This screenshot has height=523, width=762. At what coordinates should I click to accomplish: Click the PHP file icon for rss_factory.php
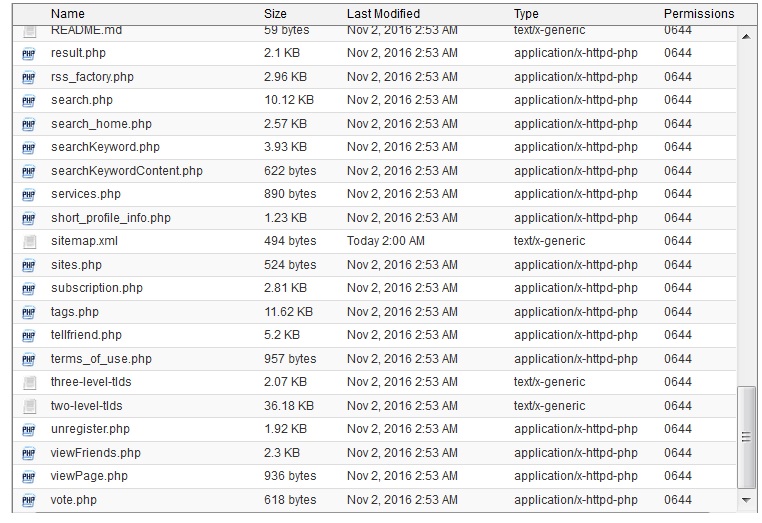point(28,77)
